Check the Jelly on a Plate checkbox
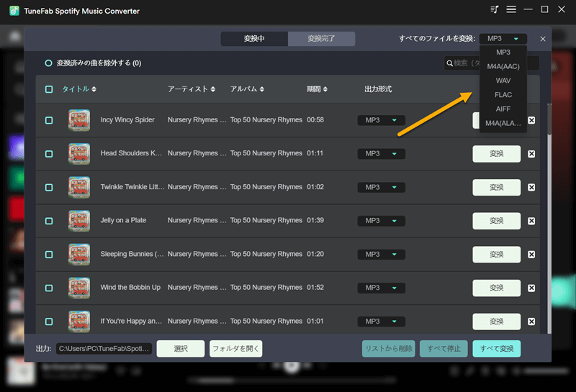Image resolution: width=576 pixels, height=392 pixels. (49, 221)
